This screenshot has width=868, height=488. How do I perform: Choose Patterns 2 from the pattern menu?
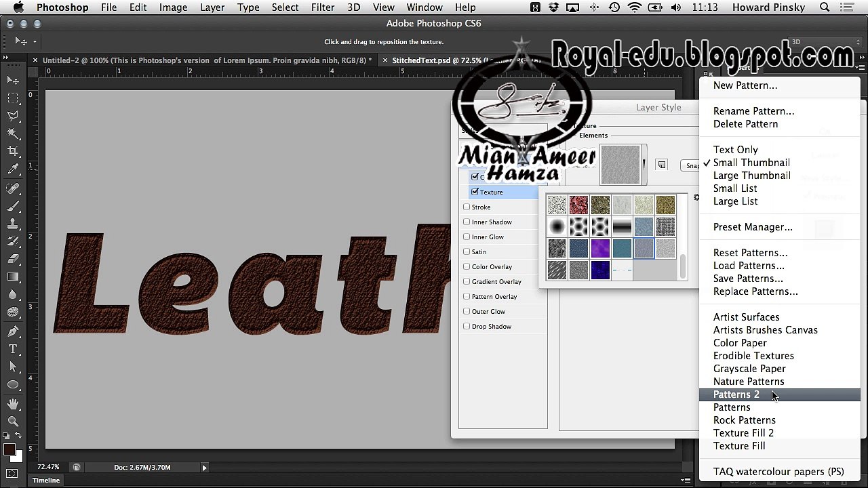click(x=780, y=394)
